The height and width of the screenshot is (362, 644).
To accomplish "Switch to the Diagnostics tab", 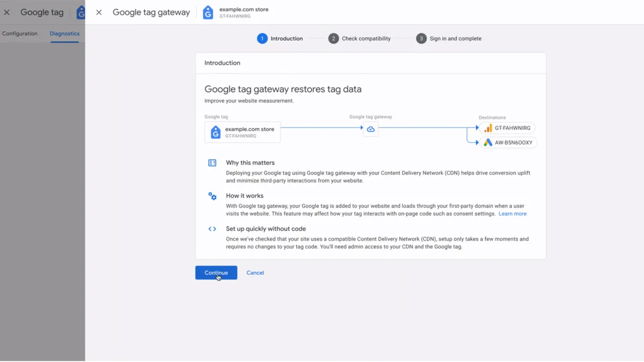I will tap(64, 33).
